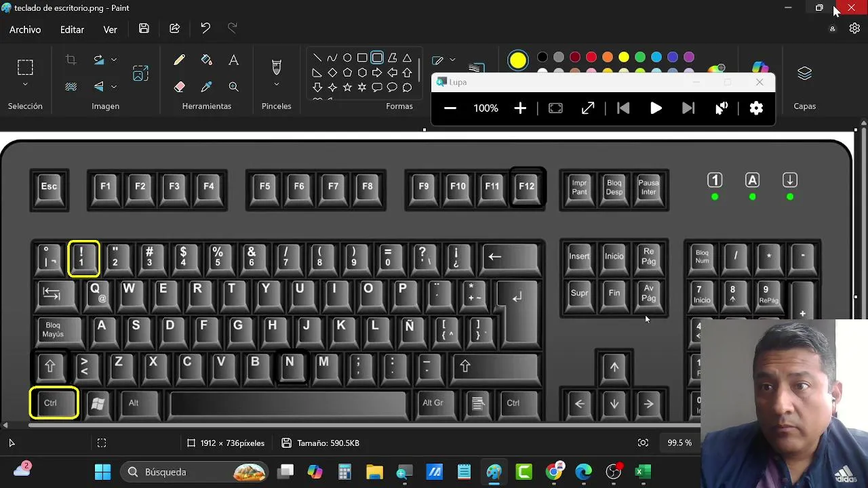Pick the right arrow shape
The height and width of the screenshot is (488, 868).
377,73
